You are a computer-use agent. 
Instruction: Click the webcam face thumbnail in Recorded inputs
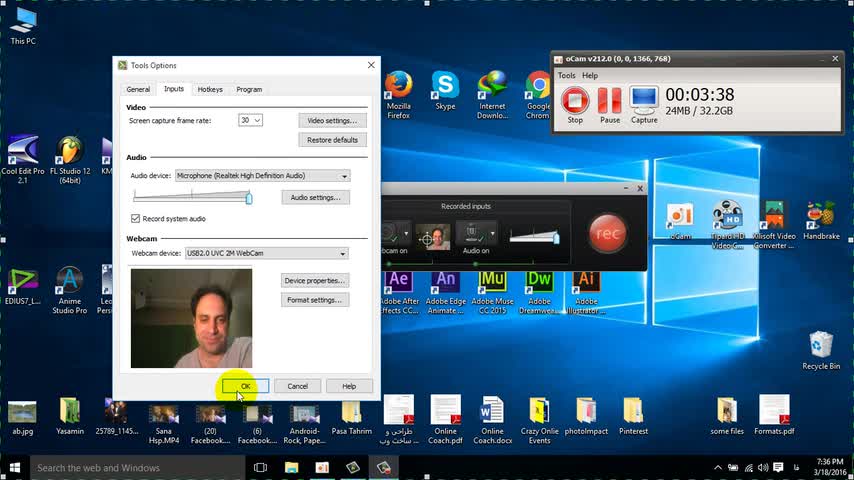[x=434, y=237]
